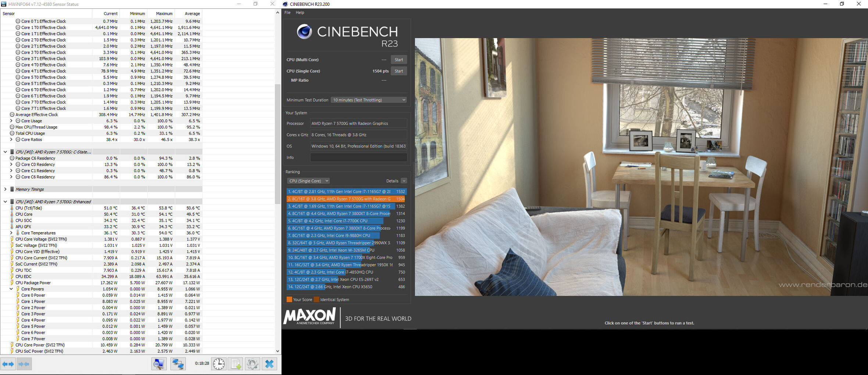Viewport: 868px width, 375px height.
Task: Click the Maximum column header
Action: tap(161, 14)
